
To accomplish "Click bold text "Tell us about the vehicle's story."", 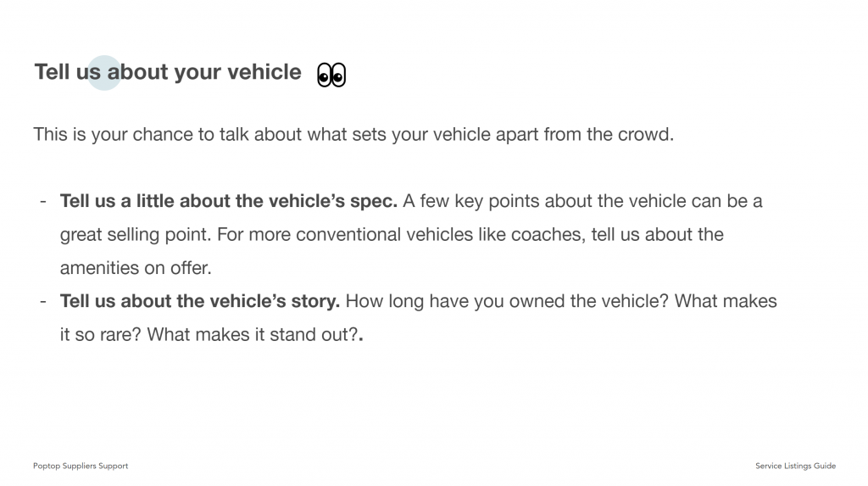I will coord(200,301).
